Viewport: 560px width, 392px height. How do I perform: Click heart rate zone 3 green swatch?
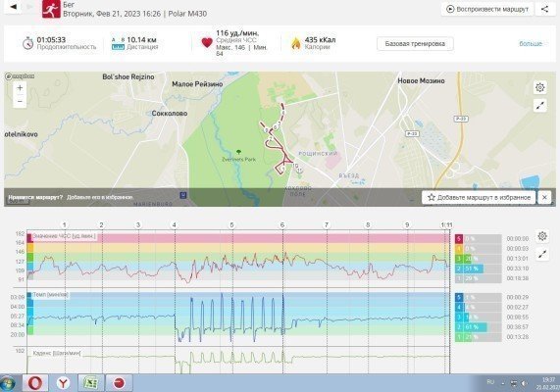click(459, 259)
